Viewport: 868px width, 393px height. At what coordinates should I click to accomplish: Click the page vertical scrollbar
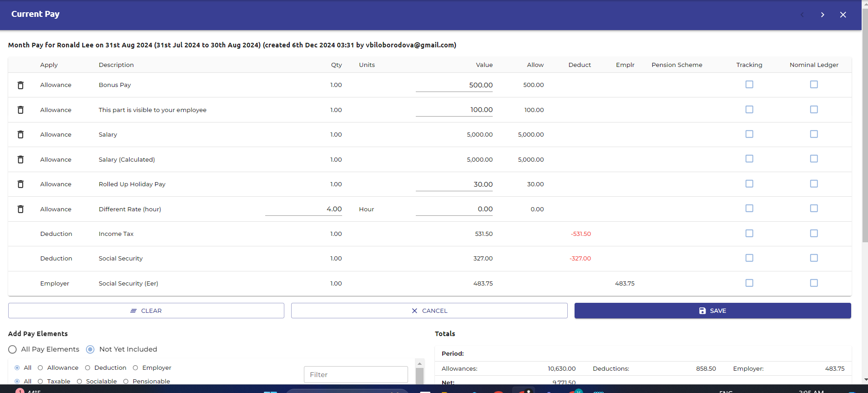point(865,125)
